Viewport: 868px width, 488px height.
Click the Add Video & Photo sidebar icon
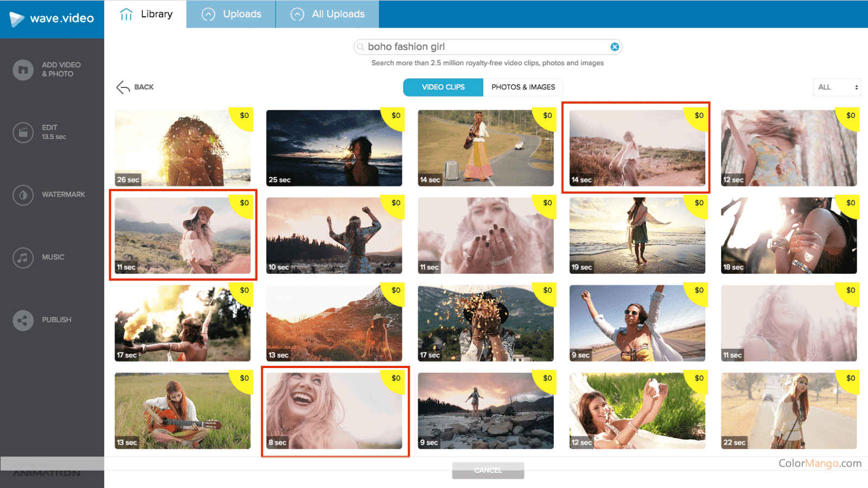pyautogui.click(x=23, y=69)
